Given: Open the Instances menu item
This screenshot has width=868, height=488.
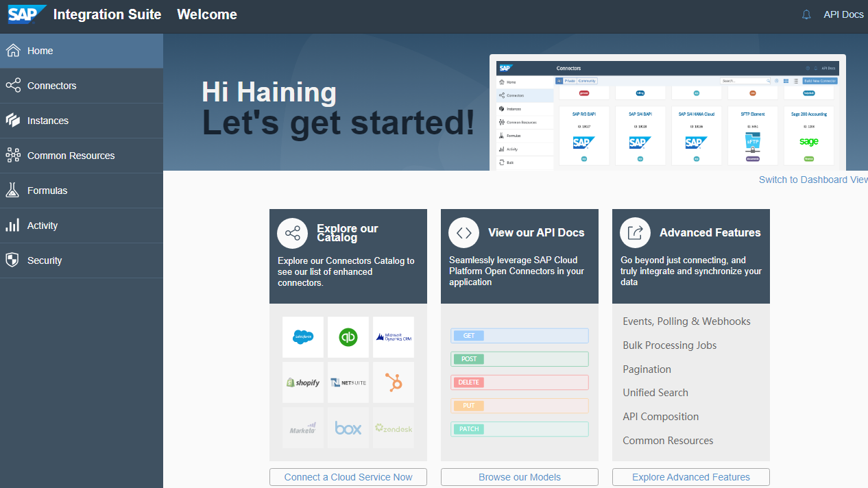Looking at the screenshot, I should (x=82, y=121).
